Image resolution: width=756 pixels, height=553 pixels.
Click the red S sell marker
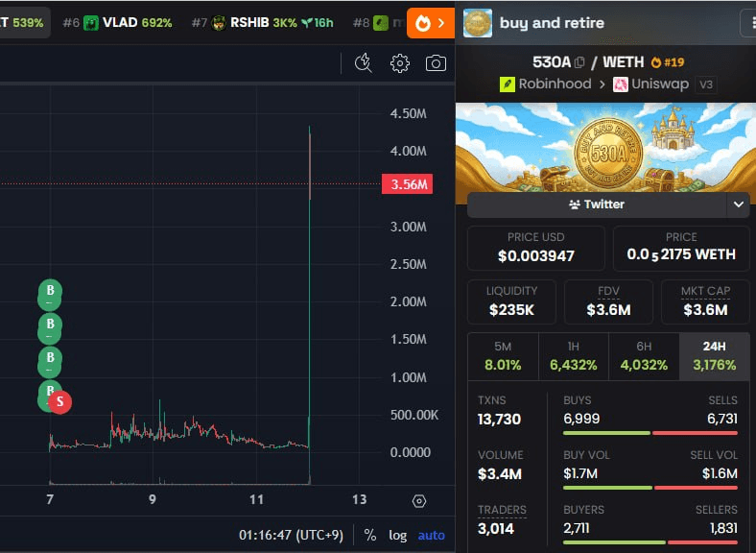click(59, 401)
